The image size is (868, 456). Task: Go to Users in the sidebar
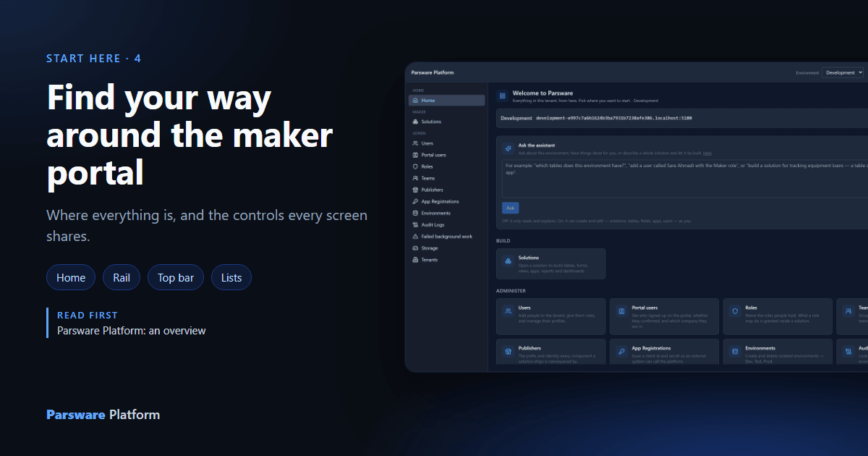[446, 143]
